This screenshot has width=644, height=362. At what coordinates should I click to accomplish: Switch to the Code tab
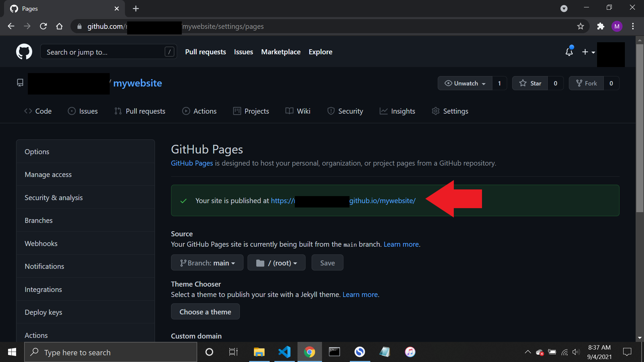click(x=38, y=111)
